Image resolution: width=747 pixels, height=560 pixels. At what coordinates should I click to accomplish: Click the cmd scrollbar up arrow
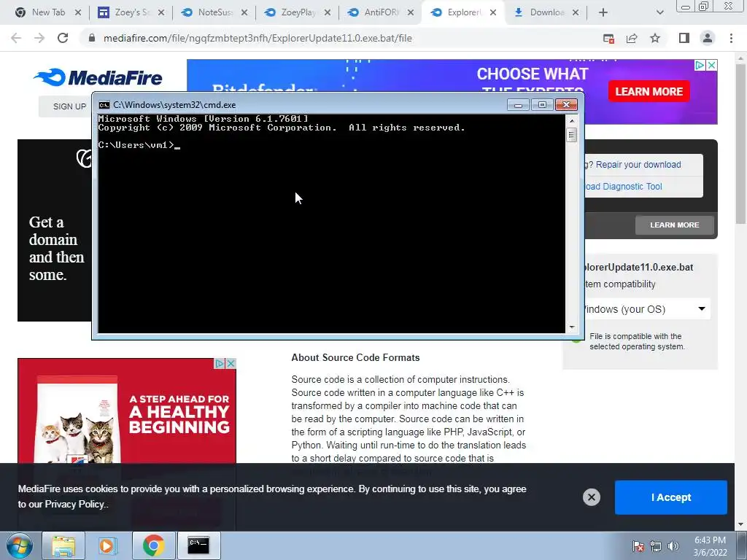point(572,121)
